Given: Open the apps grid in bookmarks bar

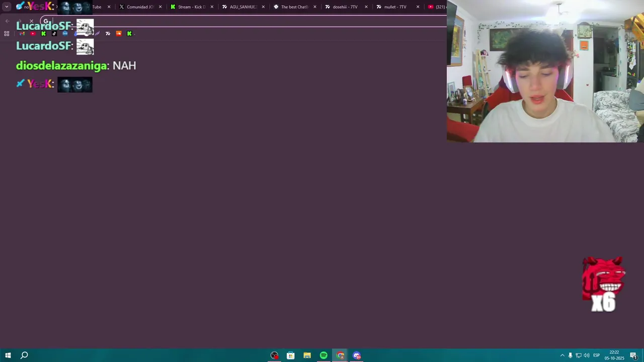Looking at the screenshot, I should (7, 34).
